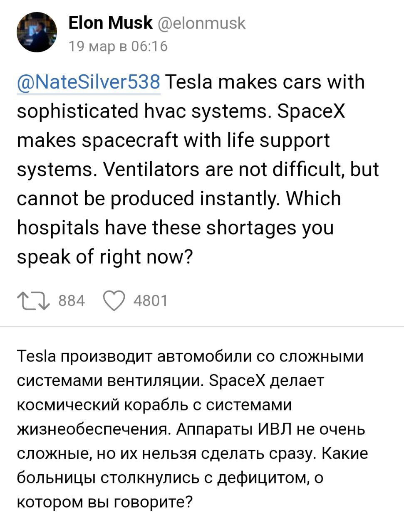Open Elon Musk's profile avatar

37,32
